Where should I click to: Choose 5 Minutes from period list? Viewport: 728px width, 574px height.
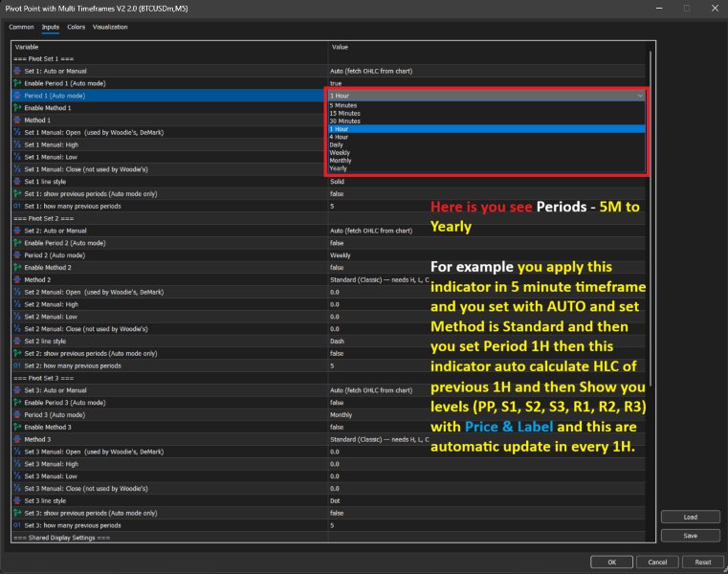487,105
